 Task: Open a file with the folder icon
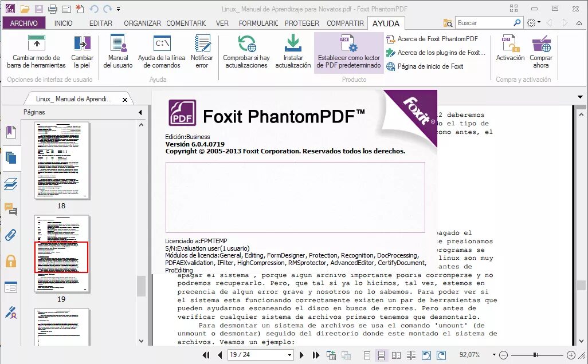click(x=25, y=8)
